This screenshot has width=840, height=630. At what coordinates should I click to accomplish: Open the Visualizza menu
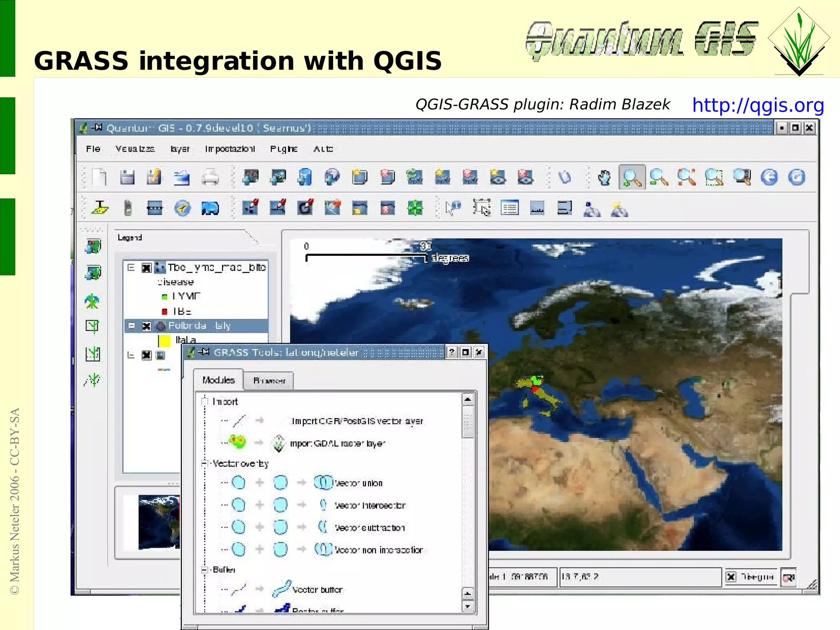point(135,149)
